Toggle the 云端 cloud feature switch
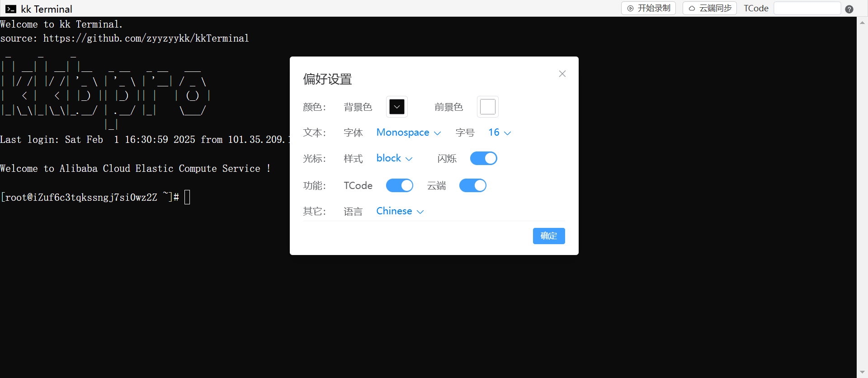Screen dimensions: 868x378 click(x=473, y=185)
